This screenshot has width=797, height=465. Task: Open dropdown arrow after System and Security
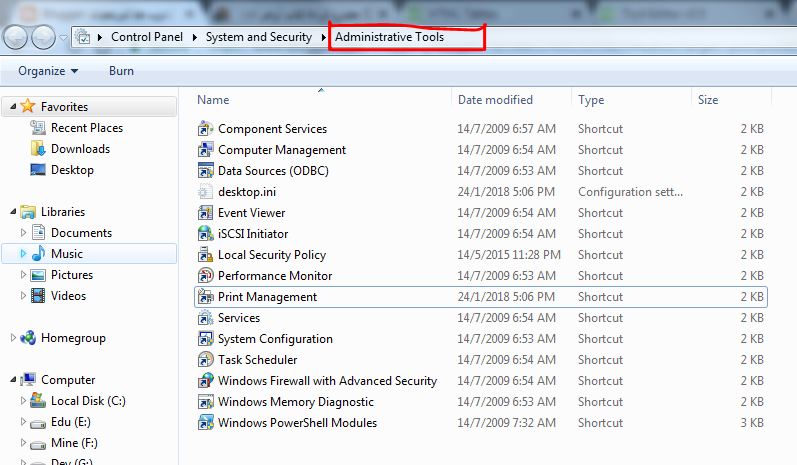click(323, 37)
